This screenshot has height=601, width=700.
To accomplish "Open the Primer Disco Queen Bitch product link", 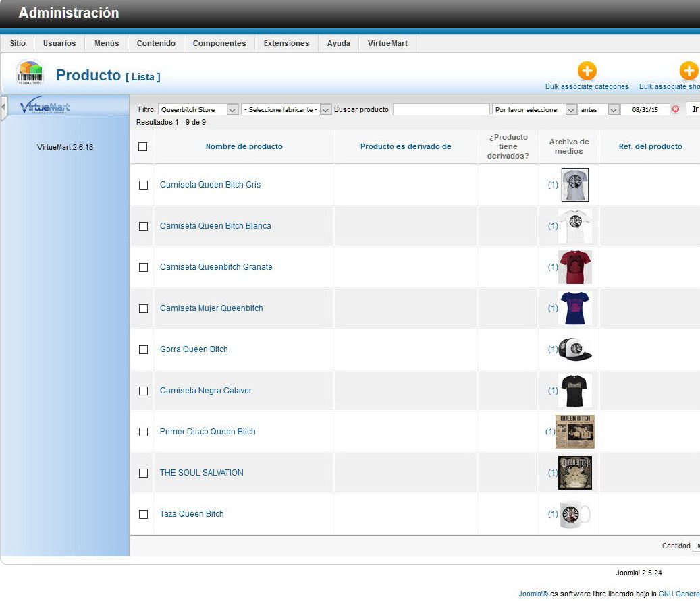I will pyautogui.click(x=208, y=432).
